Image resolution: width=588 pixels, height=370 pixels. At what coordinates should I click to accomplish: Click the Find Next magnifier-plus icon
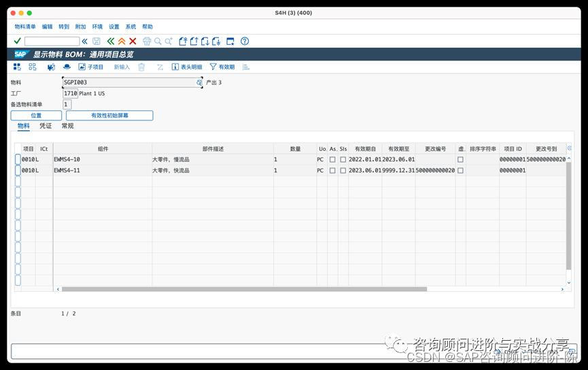(169, 41)
